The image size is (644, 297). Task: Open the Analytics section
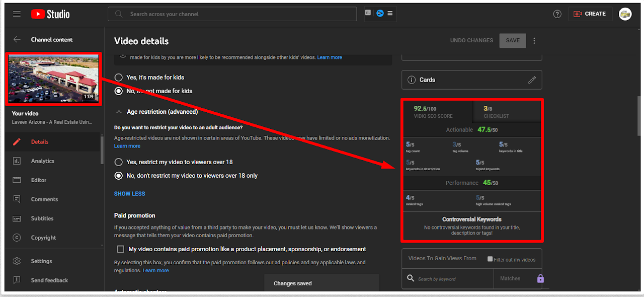(x=42, y=161)
